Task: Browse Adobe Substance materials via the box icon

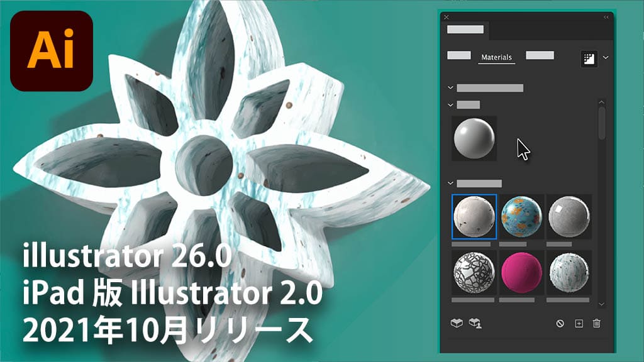Action: click(457, 324)
